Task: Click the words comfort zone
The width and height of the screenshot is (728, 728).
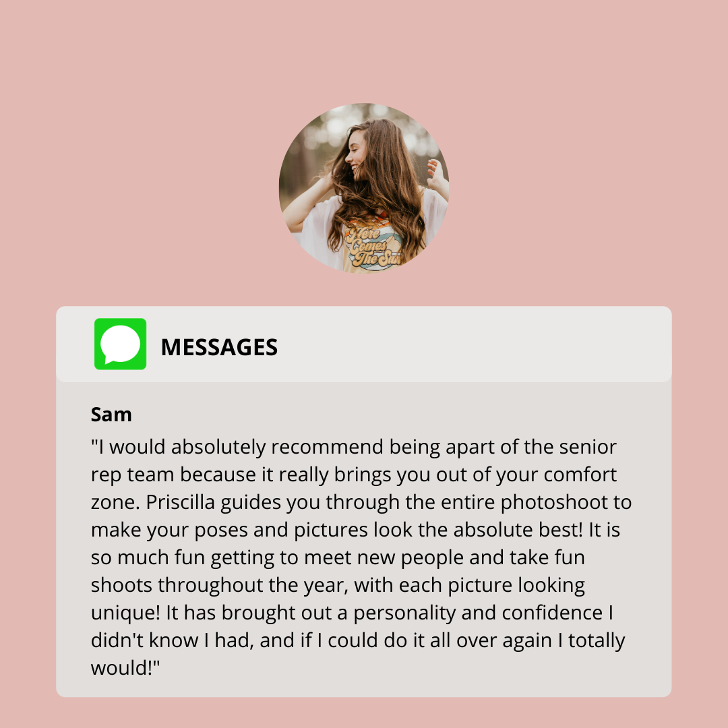Action: pyautogui.click(x=354, y=488)
